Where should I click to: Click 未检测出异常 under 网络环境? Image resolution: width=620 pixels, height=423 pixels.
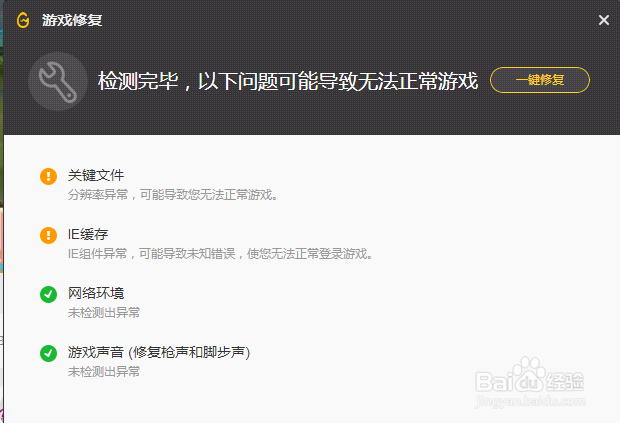pyautogui.click(x=104, y=312)
